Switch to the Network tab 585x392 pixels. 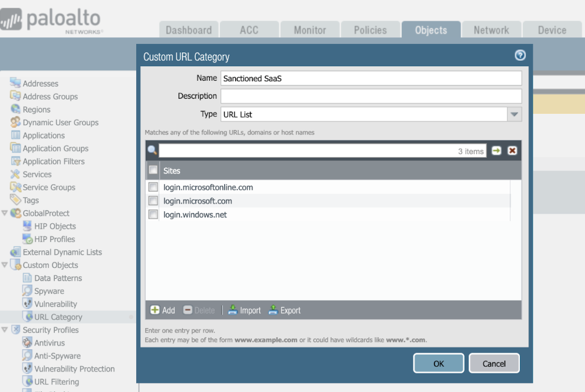click(492, 30)
